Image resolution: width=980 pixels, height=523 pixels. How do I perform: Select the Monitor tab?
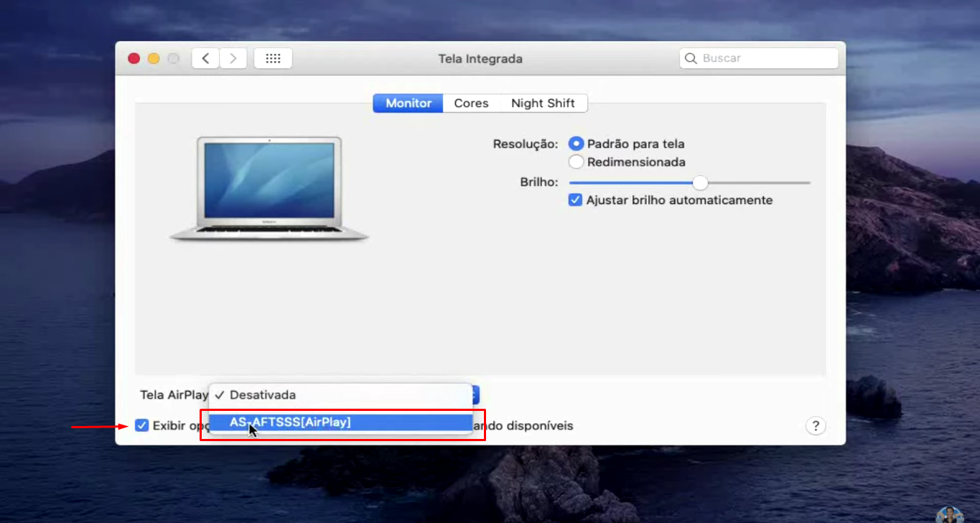click(409, 103)
